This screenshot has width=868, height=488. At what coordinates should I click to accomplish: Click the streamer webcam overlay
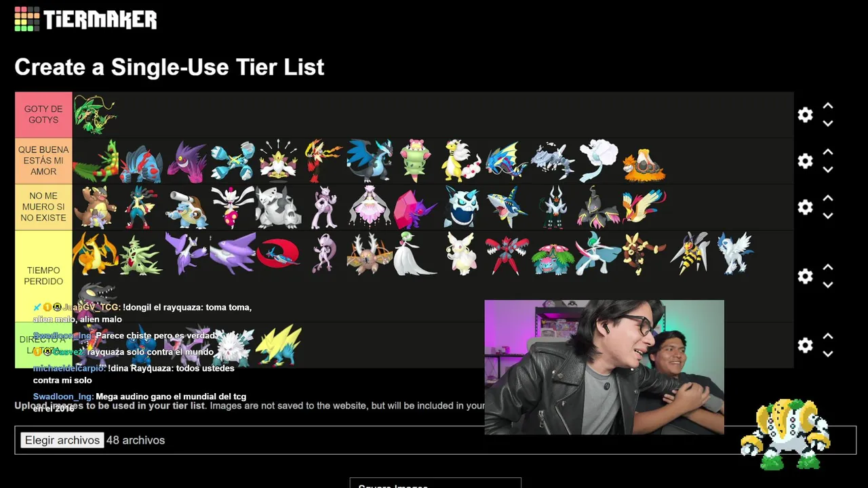pos(604,367)
